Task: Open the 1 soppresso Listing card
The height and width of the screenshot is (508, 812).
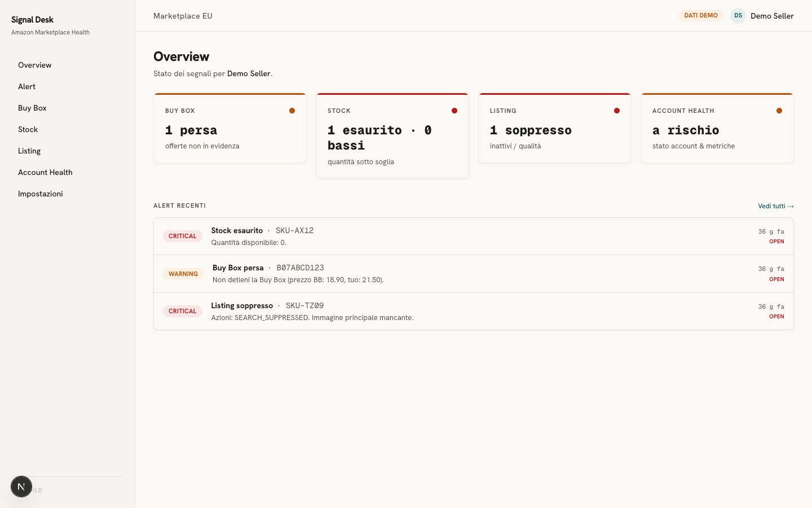Action: pos(555,128)
